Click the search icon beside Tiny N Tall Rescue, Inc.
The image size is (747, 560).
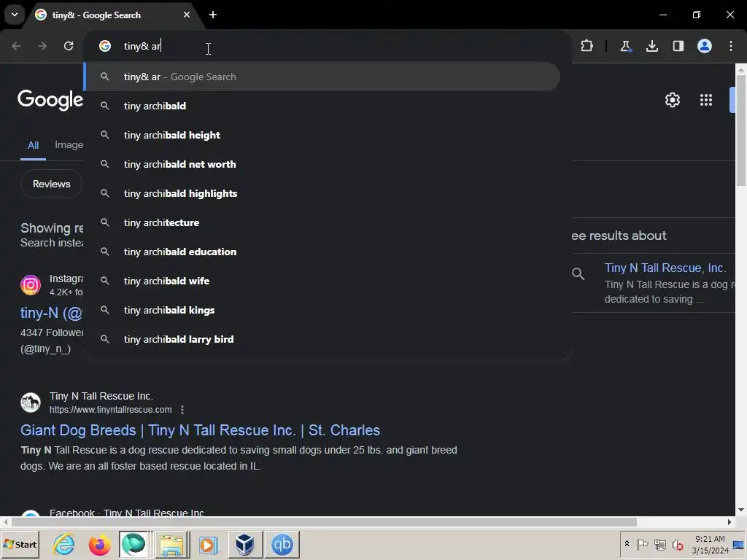point(578,274)
